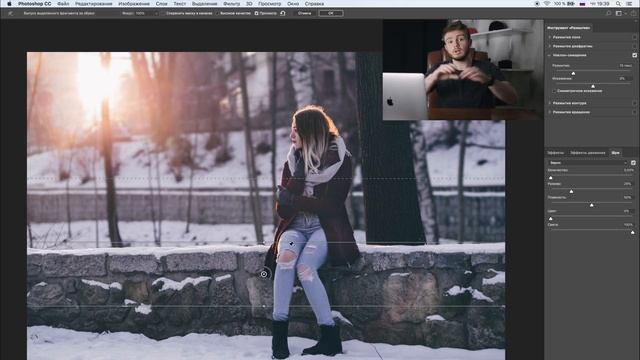Click the blur tool icon in options bar
The image size is (640, 360).
pos(10,13)
